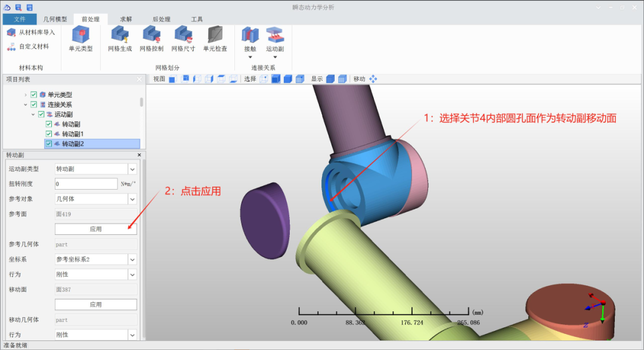The height and width of the screenshot is (350, 644).
Task: Select the bottom view cube icon
Action: click(x=233, y=79)
